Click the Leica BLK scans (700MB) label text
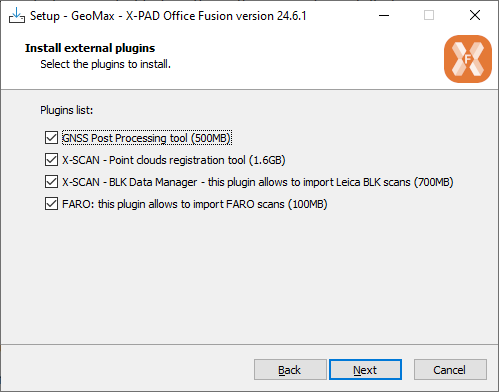 (x=258, y=182)
